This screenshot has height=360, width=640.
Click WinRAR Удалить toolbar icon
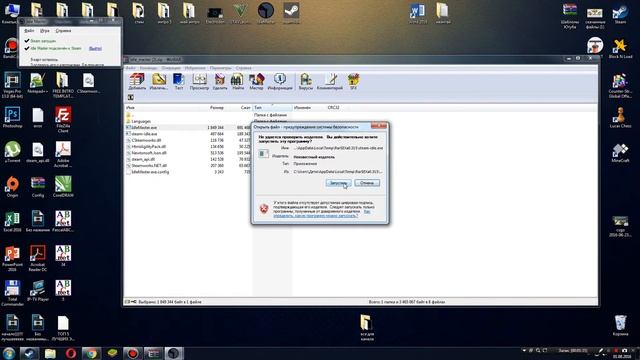[x=220, y=82]
